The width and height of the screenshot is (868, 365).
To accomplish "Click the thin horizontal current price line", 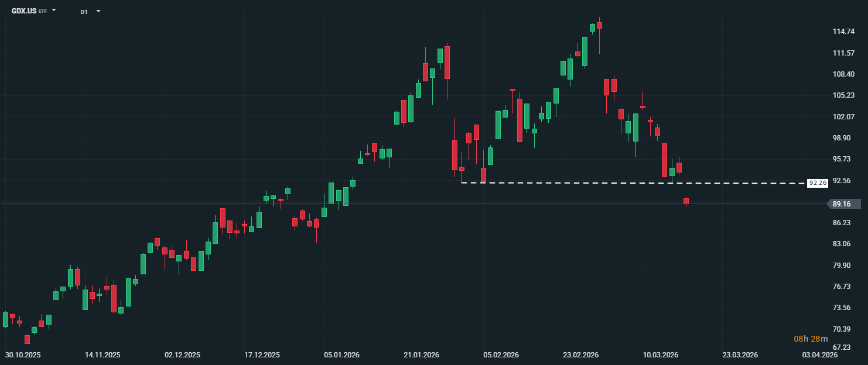I will click(410, 204).
